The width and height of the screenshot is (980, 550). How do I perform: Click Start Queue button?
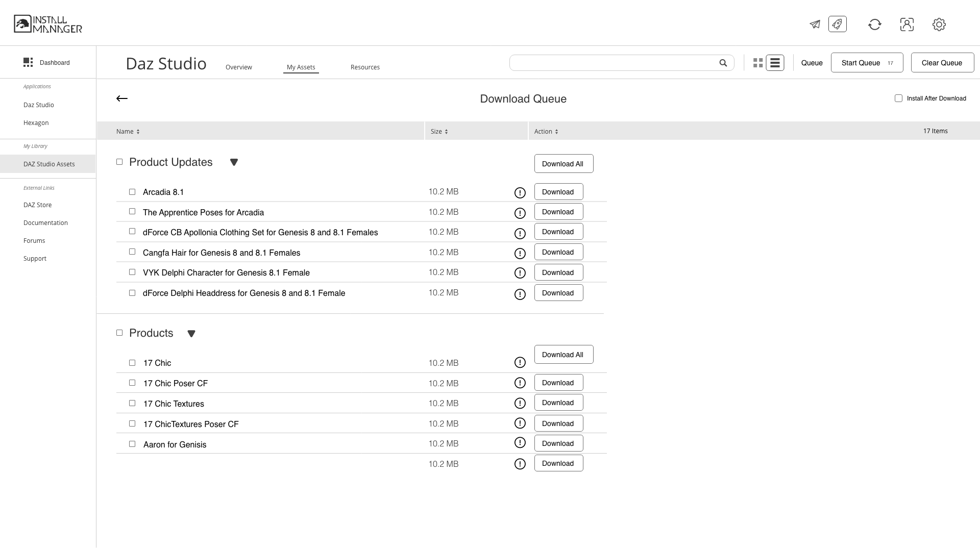pyautogui.click(x=867, y=62)
